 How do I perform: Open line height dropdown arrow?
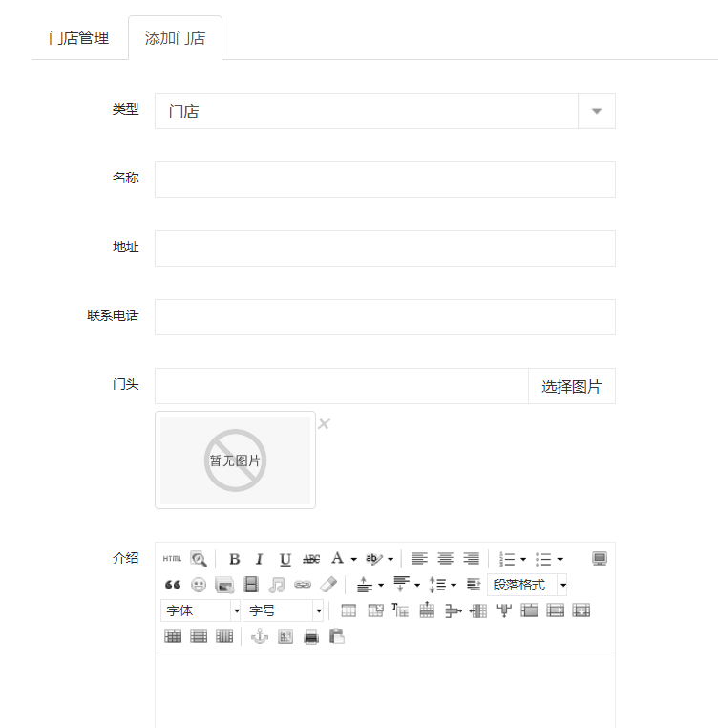point(454,585)
